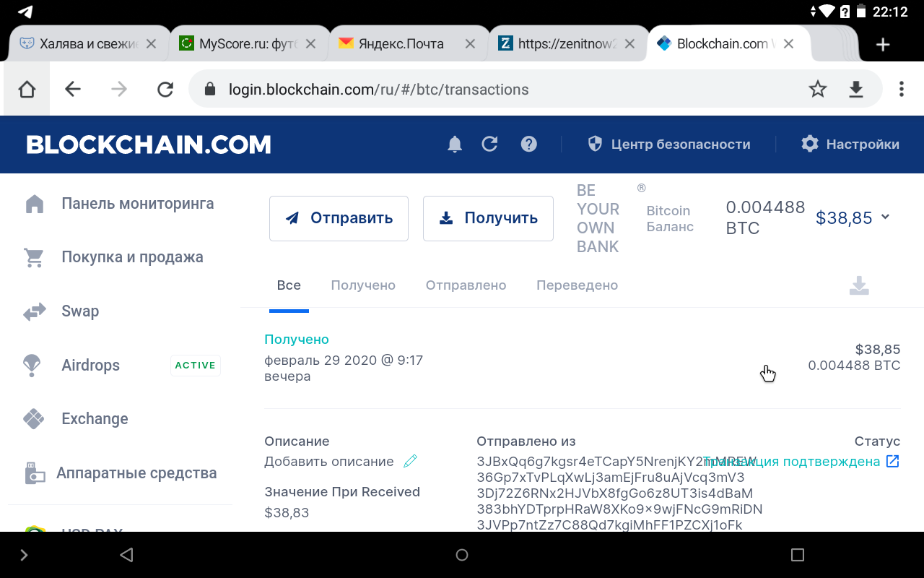
Task: Download transaction history with the download icon
Action: tap(859, 285)
